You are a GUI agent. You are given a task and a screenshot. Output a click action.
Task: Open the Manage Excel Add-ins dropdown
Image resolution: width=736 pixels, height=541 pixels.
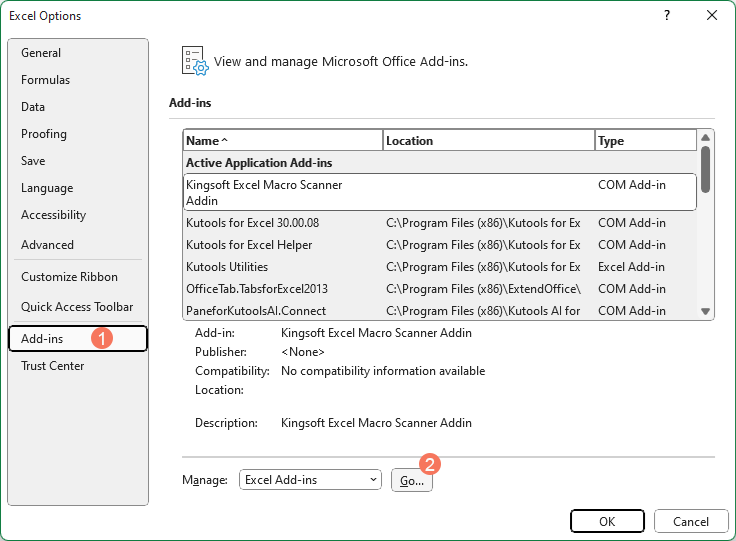(311, 480)
